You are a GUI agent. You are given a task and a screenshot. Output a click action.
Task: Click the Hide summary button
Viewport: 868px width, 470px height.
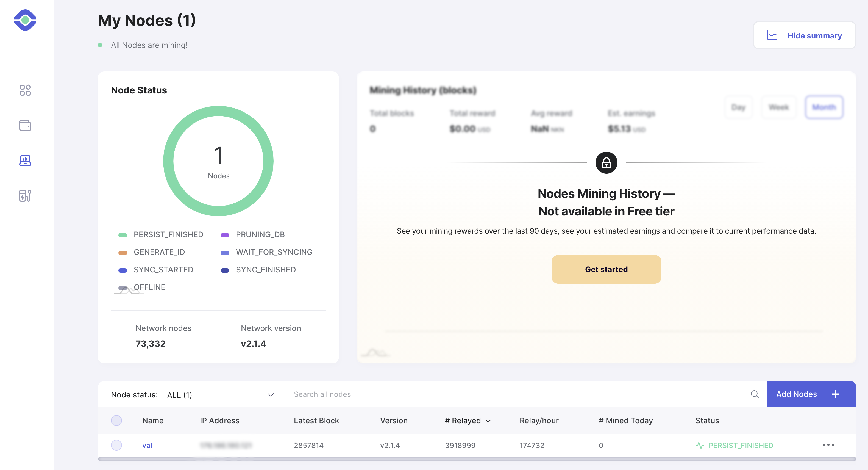tap(804, 35)
